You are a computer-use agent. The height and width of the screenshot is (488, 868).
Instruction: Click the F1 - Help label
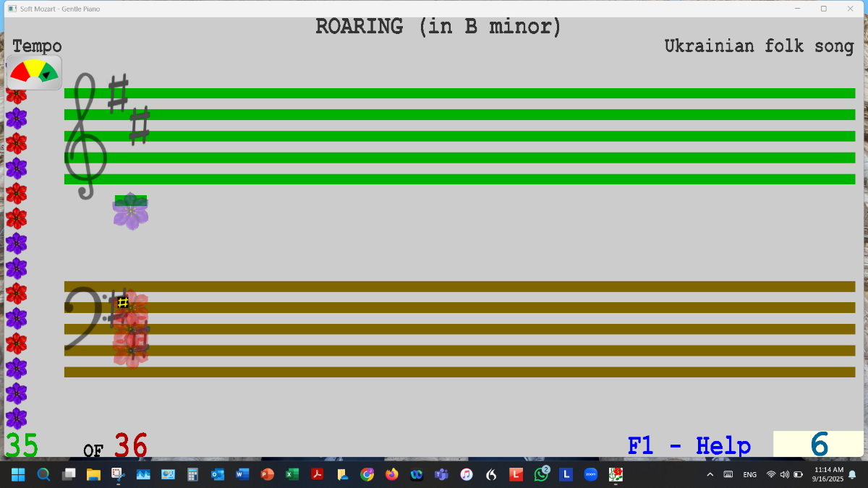689,445
